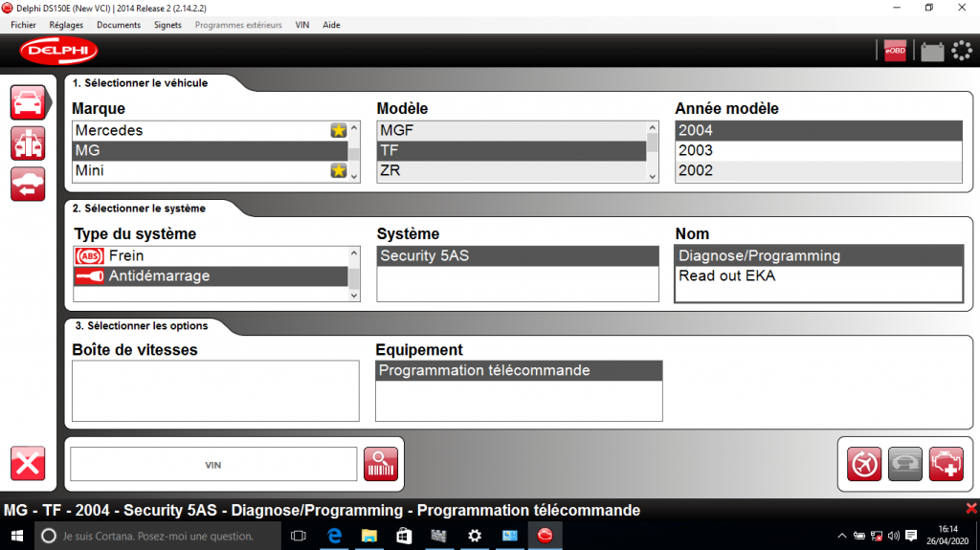Open the Signets menu
This screenshot has width=980, height=550.
(167, 25)
